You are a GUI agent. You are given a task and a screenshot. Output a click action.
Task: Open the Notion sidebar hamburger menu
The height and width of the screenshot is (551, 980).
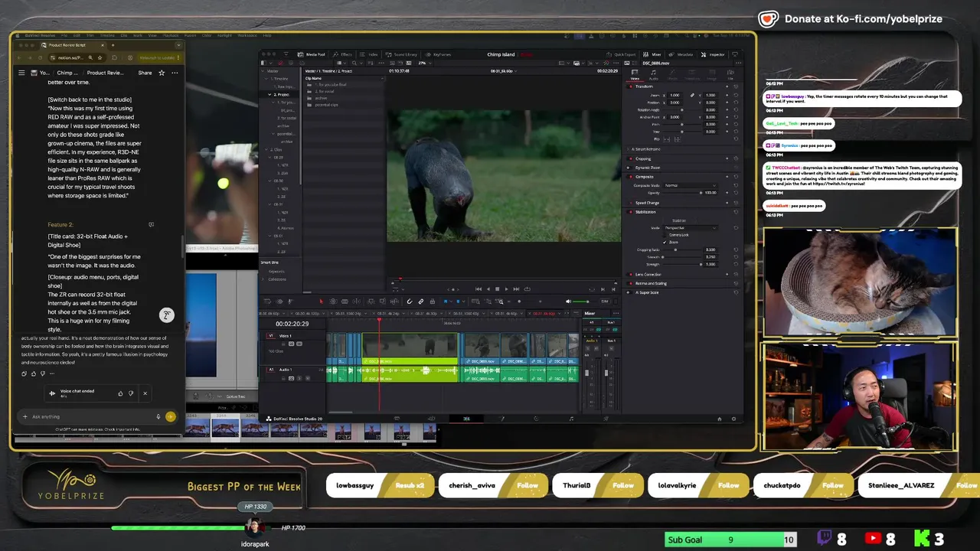pos(21,73)
